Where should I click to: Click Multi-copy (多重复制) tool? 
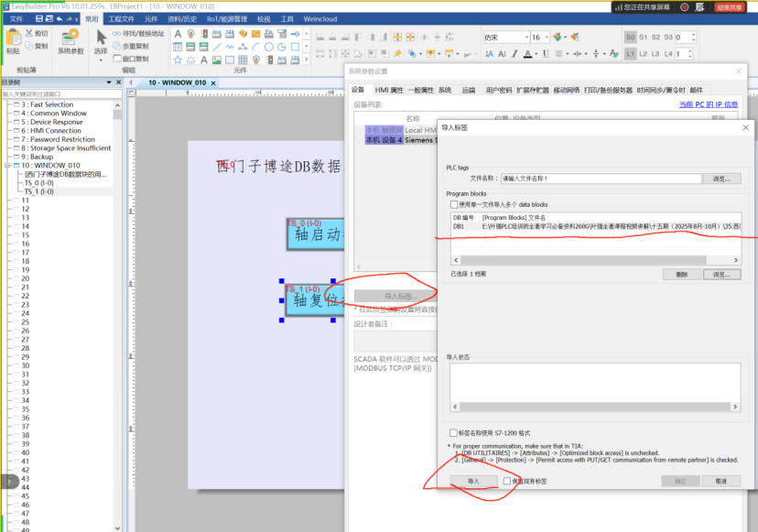point(131,46)
